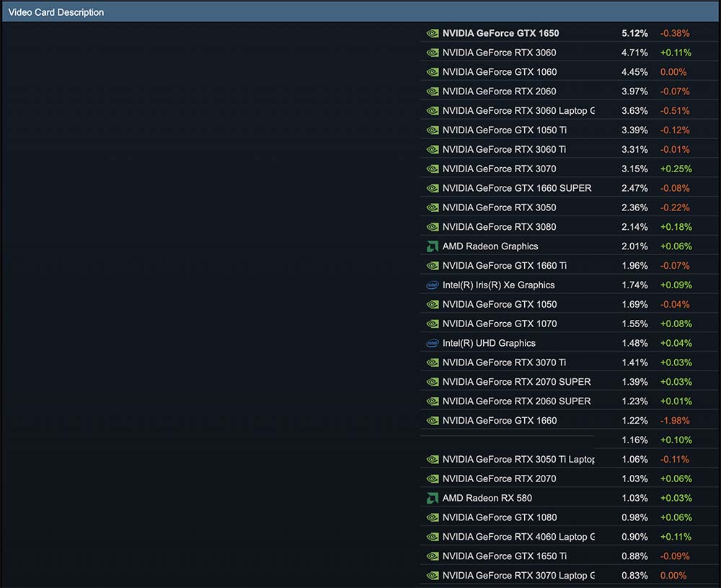
Task: Open the NVIDIA GeForce GTX 1060 entry
Action: coord(499,72)
